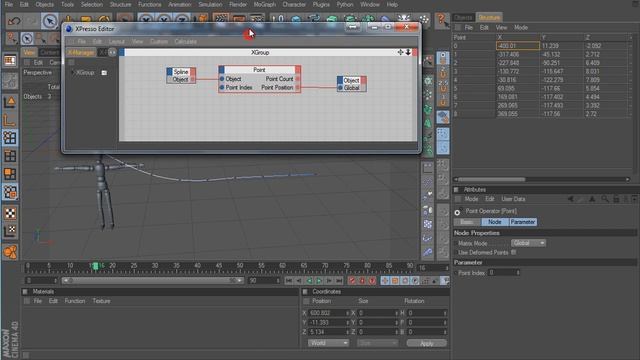The width and height of the screenshot is (640, 360).
Task: Open XPresso Editor Layout menu
Action: click(116, 41)
